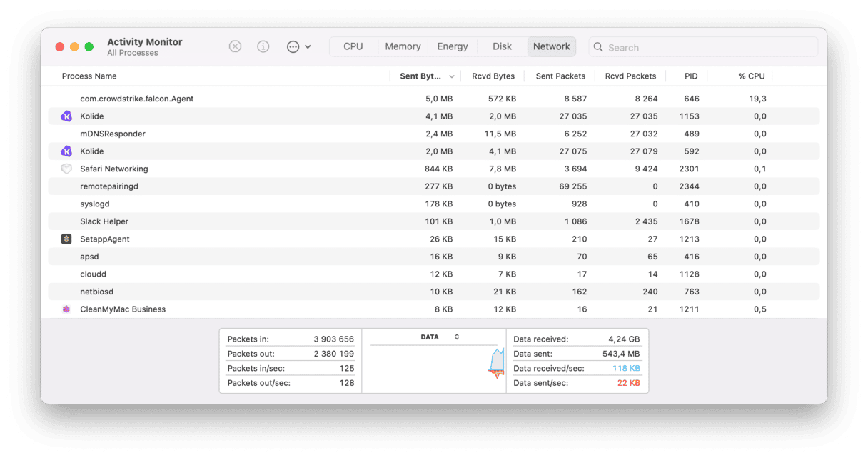Sort by the Rcvd Bytes column
The width and height of the screenshot is (868, 458).
pos(493,76)
